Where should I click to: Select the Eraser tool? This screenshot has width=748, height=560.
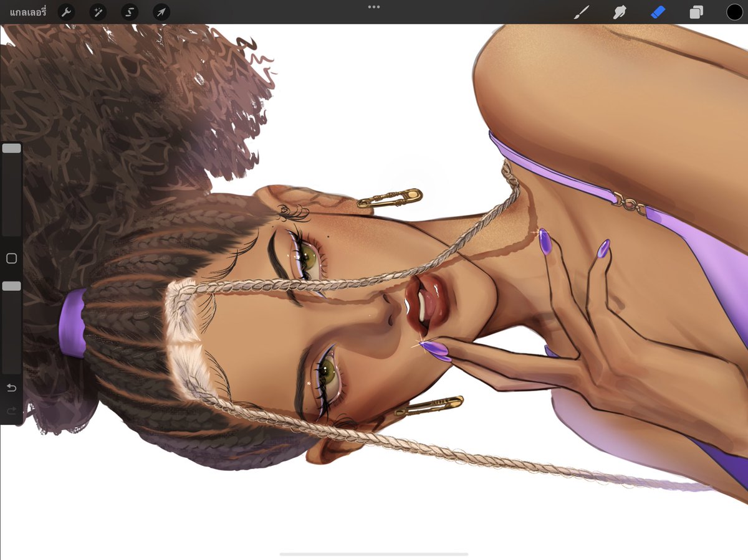[x=658, y=12]
